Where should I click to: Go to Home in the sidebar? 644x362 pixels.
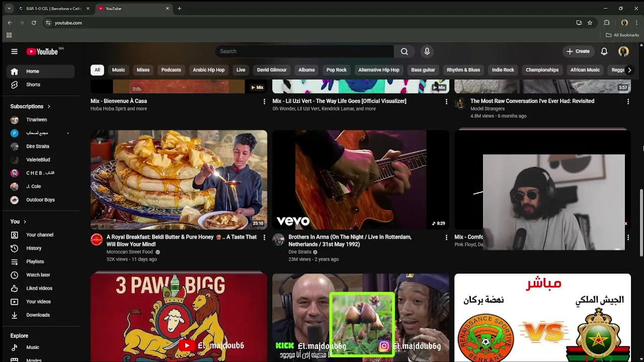click(x=40, y=71)
